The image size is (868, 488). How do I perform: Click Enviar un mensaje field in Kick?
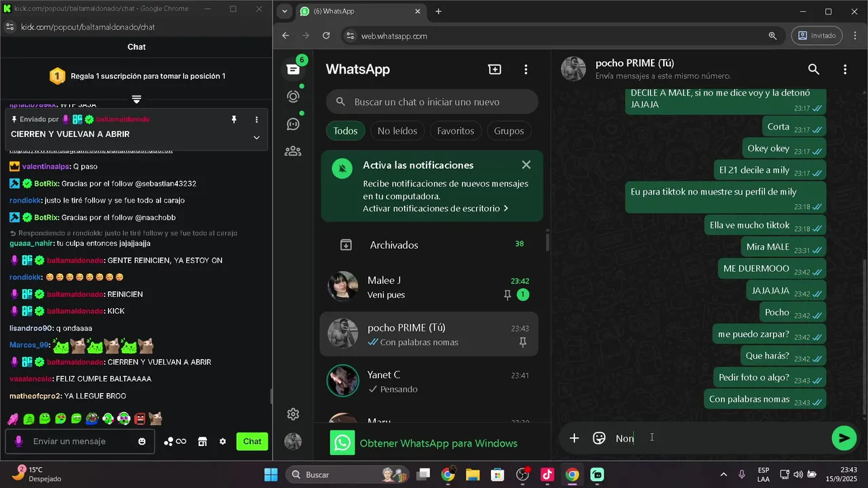(x=80, y=441)
